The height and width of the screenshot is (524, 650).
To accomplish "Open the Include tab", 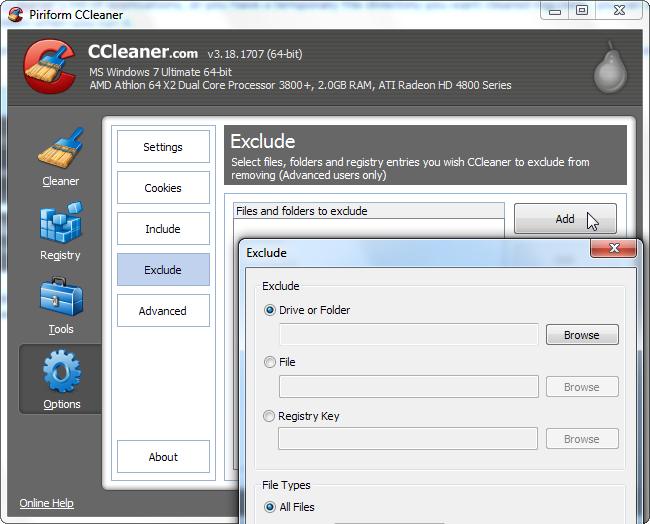I will [163, 229].
